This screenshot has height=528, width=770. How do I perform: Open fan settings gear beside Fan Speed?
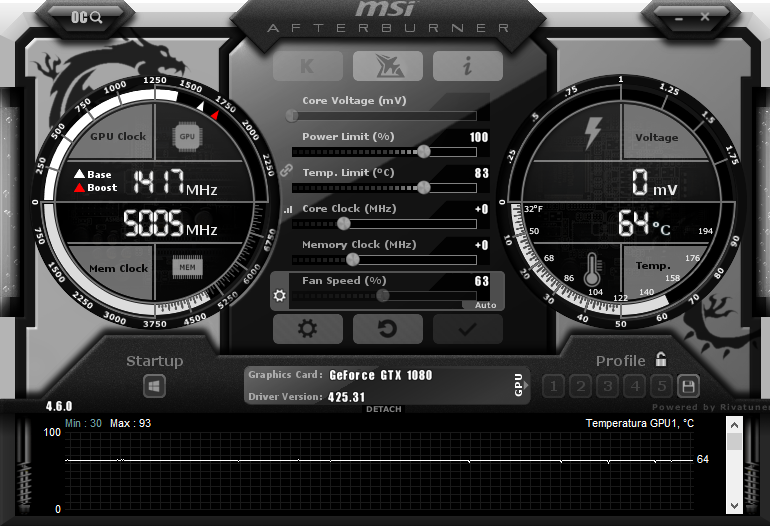pos(279,295)
